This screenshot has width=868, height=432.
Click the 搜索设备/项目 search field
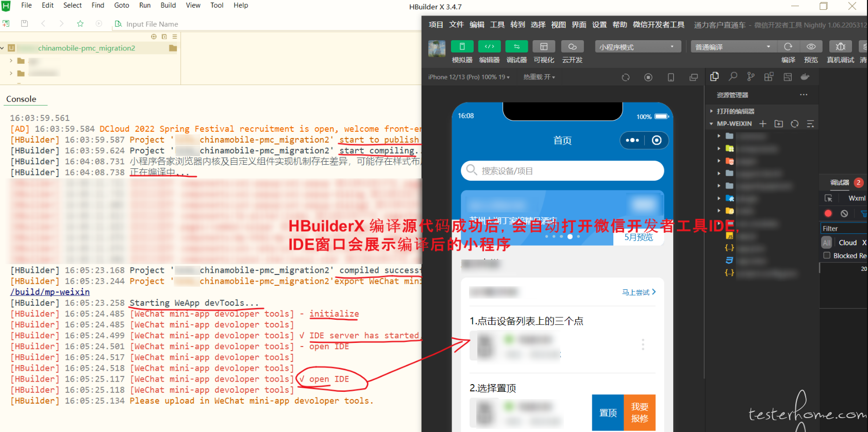562,171
